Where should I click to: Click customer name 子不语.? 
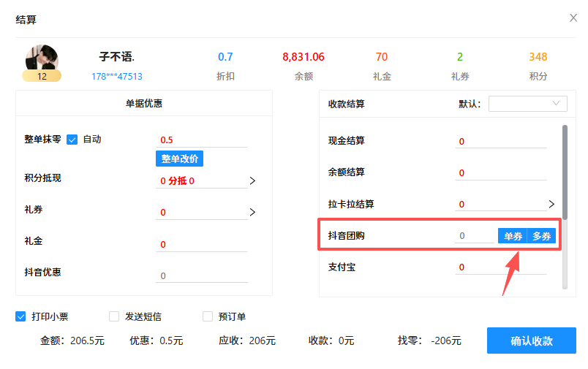pos(116,57)
